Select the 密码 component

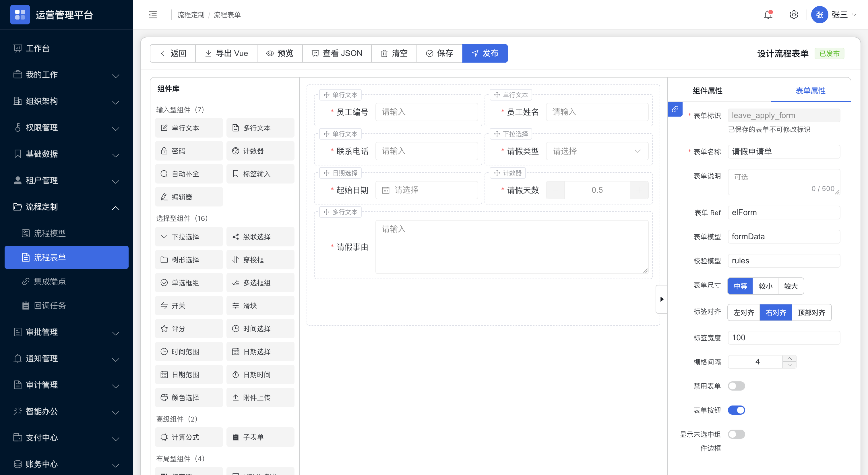coord(189,151)
